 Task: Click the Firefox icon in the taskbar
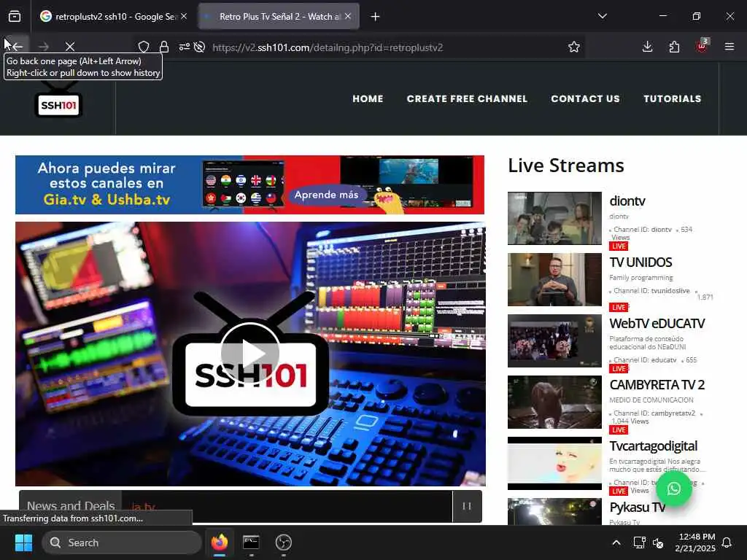(x=220, y=542)
